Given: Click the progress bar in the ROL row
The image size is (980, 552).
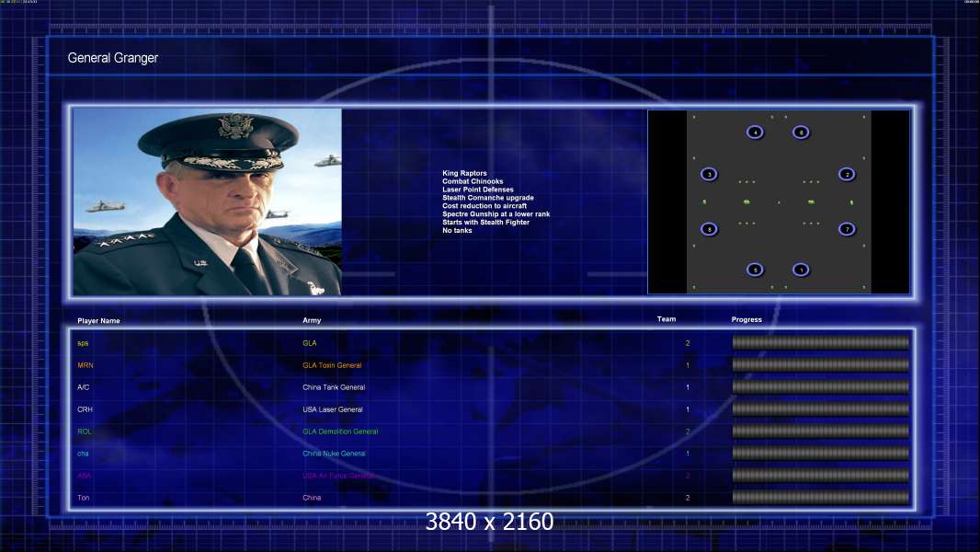Looking at the screenshot, I should (821, 431).
